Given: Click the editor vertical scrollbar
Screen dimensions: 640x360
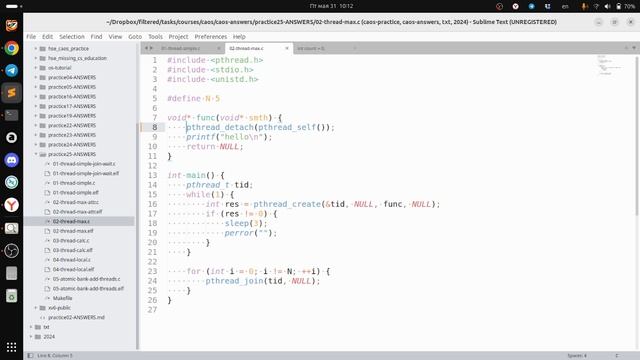Looking at the screenshot, I should (637, 136).
